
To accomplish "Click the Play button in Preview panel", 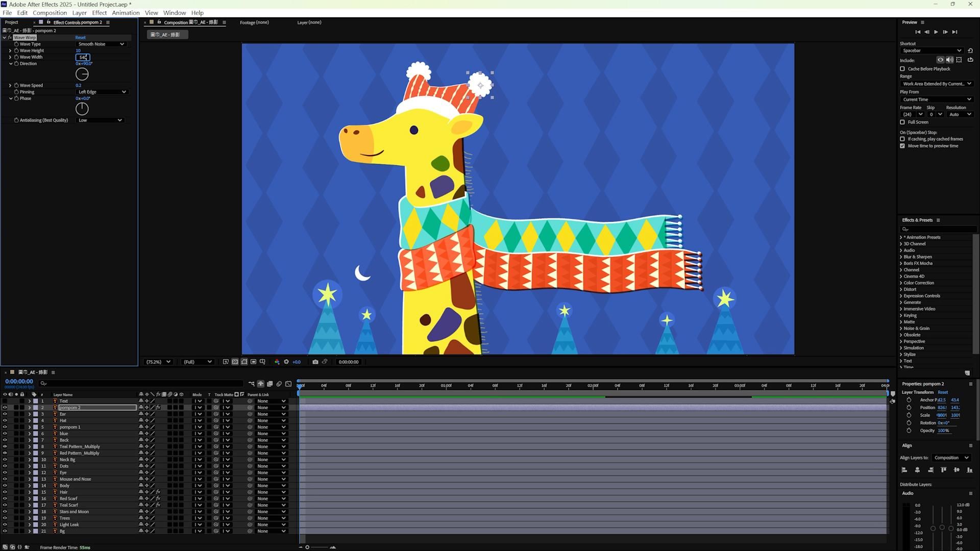I will (x=936, y=32).
